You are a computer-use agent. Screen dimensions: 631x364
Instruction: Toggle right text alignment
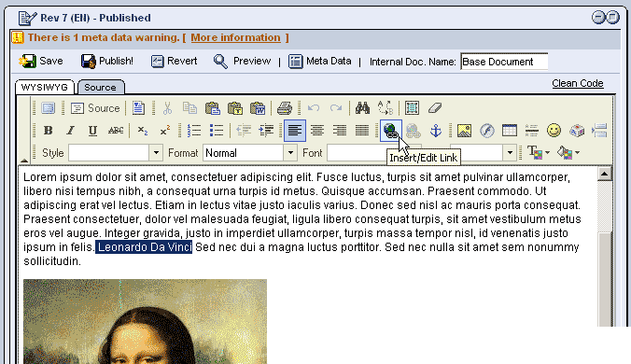(x=340, y=131)
